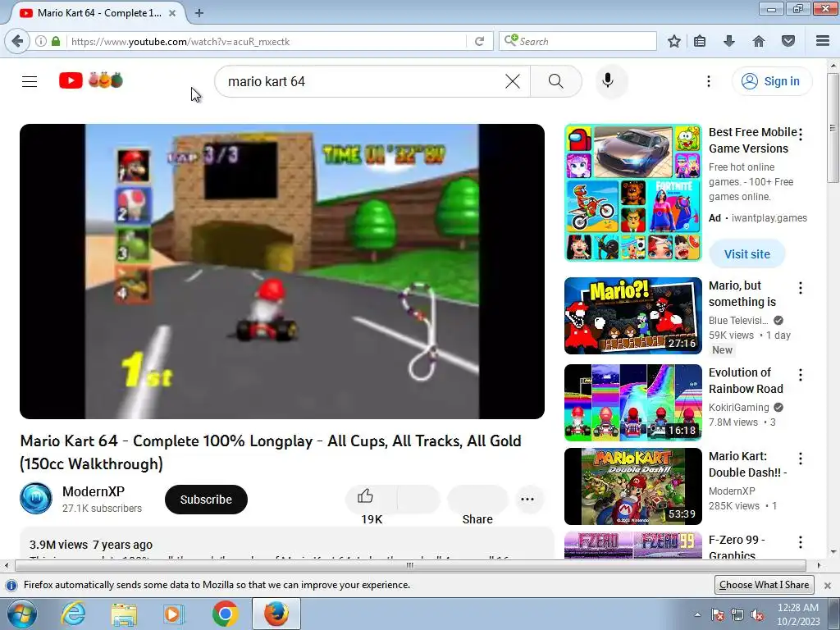
Task: Open Windows Media Player on taskbar
Action: (174, 614)
